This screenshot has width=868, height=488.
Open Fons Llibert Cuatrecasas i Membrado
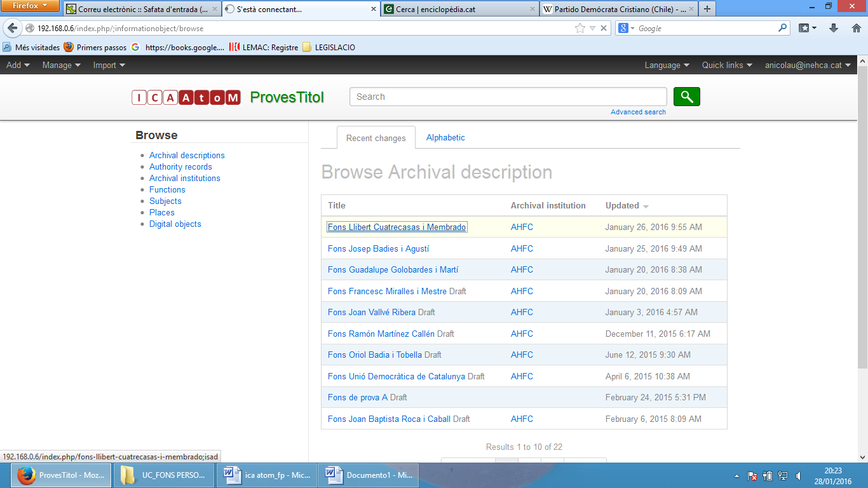(397, 227)
